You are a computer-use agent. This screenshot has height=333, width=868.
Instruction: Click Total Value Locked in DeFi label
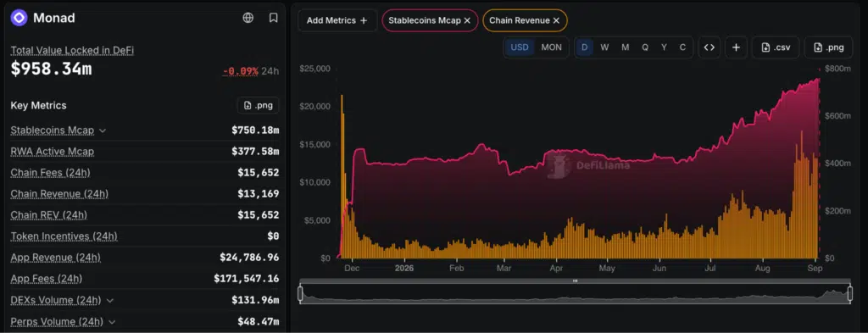click(x=73, y=50)
